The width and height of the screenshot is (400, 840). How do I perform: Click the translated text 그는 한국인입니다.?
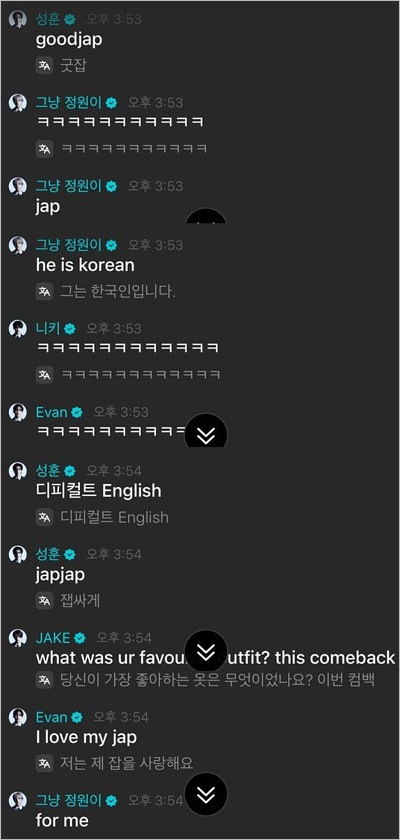pos(118,292)
